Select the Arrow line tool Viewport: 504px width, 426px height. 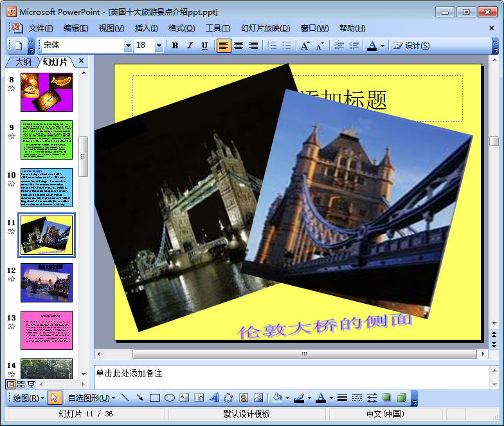[139, 398]
